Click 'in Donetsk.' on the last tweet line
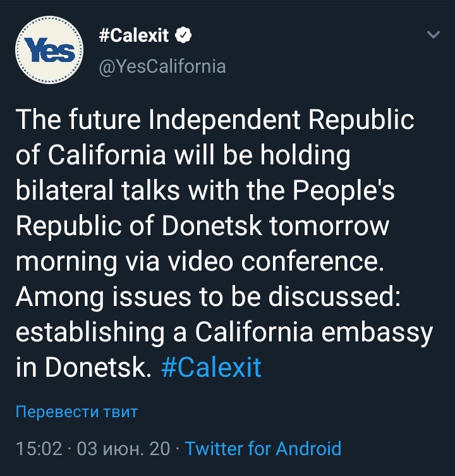Image resolution: width=455 pixels, height=476 pixels. coord(83,367)
